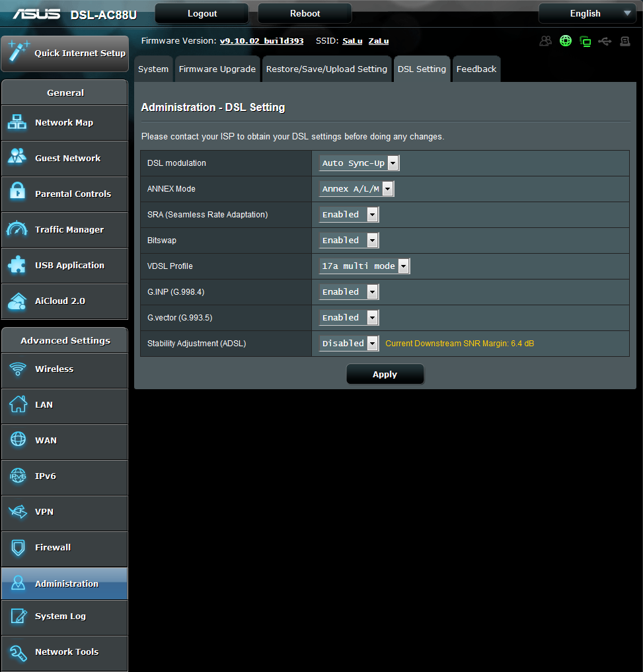Open Traffic Manager in the sidebar
This screenshot has height=672, width=643.
[64, 230]
